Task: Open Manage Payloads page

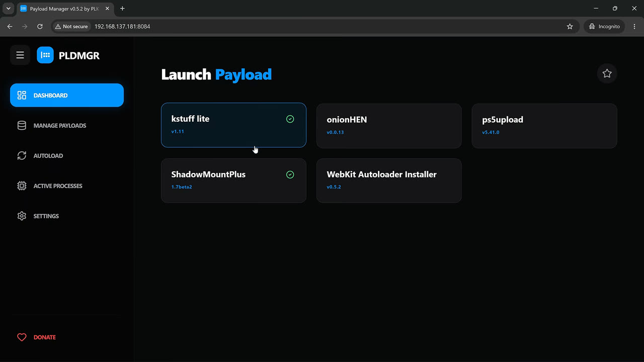Action: pos(67,125)
